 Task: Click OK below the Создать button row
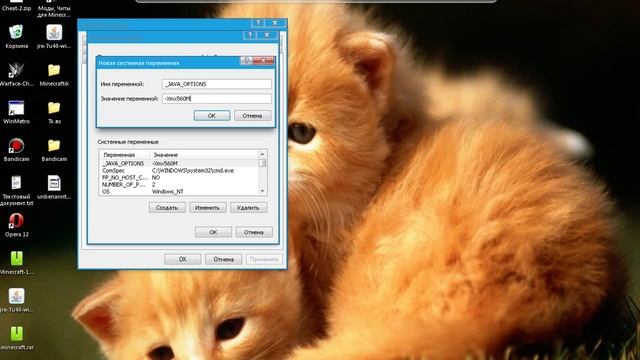tap(213, 232)
